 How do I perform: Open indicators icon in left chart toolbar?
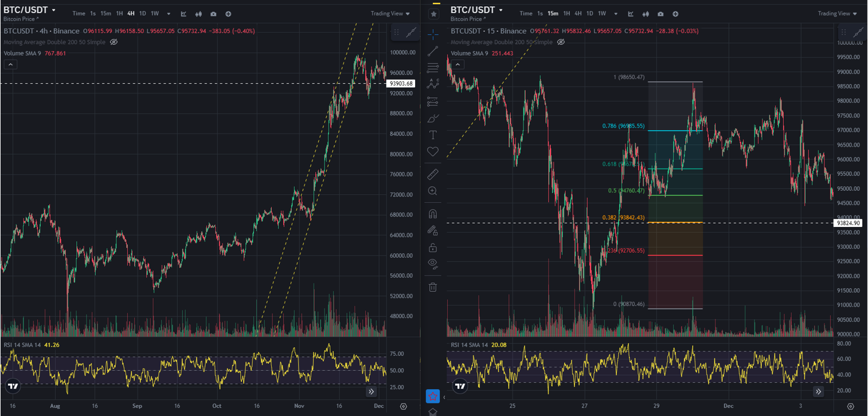coord(183,14)
